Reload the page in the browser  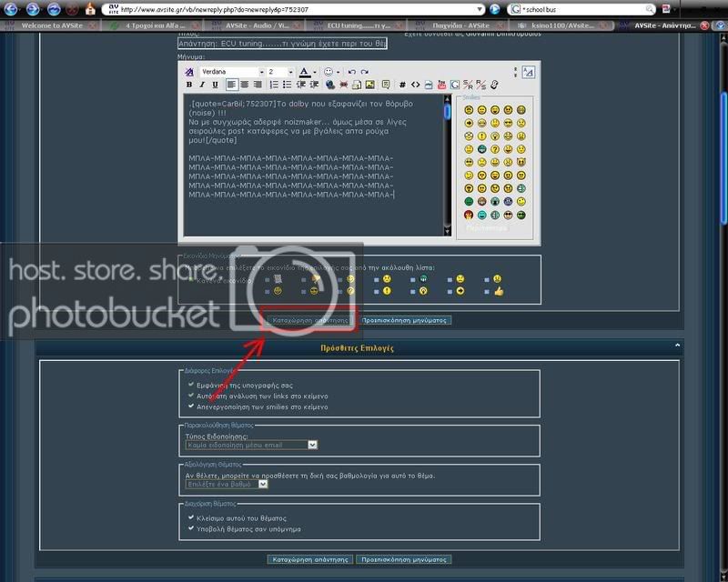pos(54,9)
